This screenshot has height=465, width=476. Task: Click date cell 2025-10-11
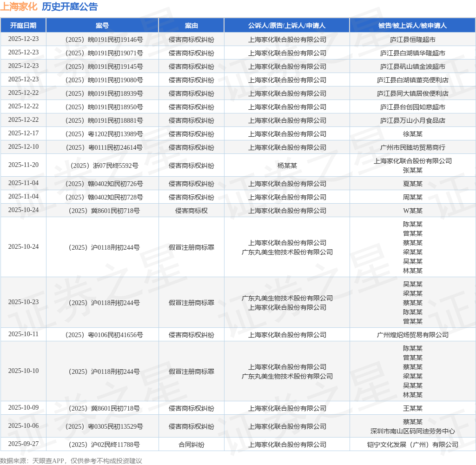coord(23,334)
